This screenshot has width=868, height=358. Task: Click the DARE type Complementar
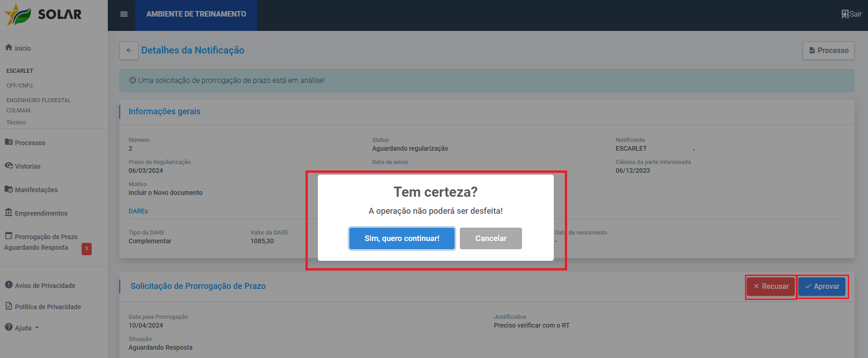click(x=150, y=241)
